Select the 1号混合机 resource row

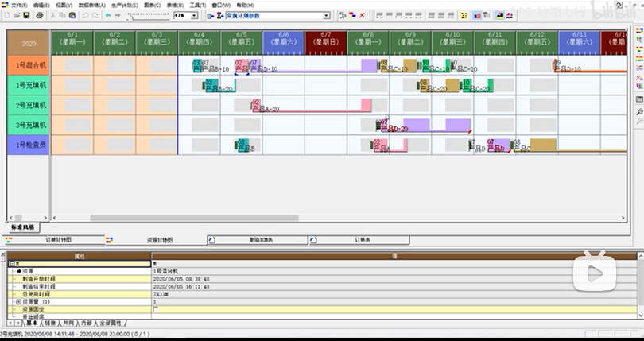pos(29,65)
